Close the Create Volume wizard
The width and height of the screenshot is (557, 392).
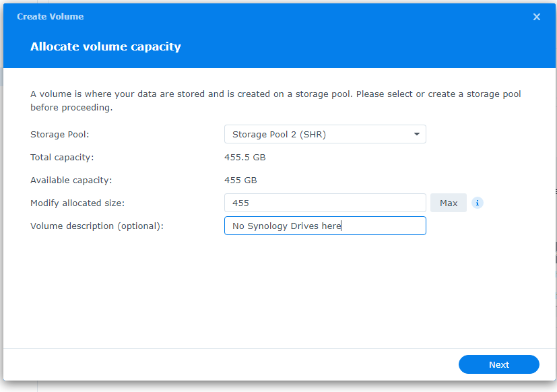[x=536, y=17]
